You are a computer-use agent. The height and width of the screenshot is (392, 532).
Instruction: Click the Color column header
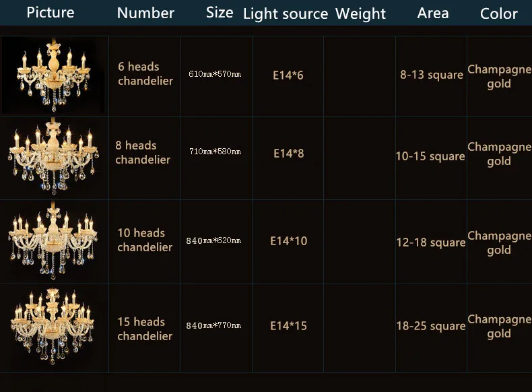click(499, 14)
